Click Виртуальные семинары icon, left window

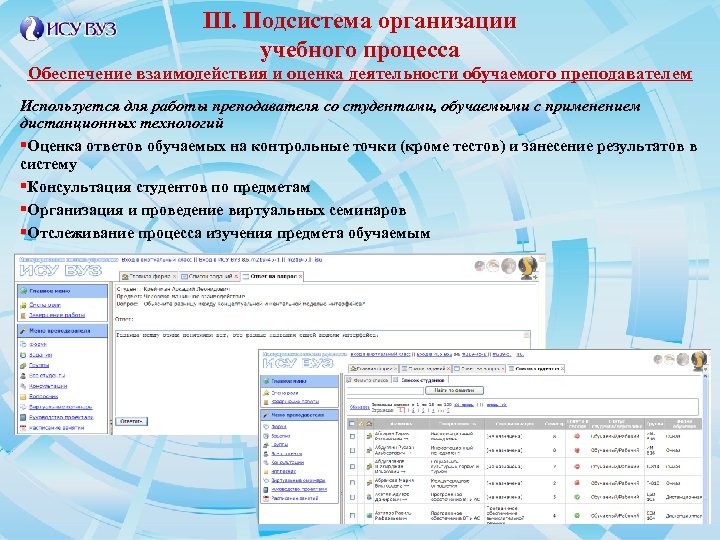pos(23,407)
